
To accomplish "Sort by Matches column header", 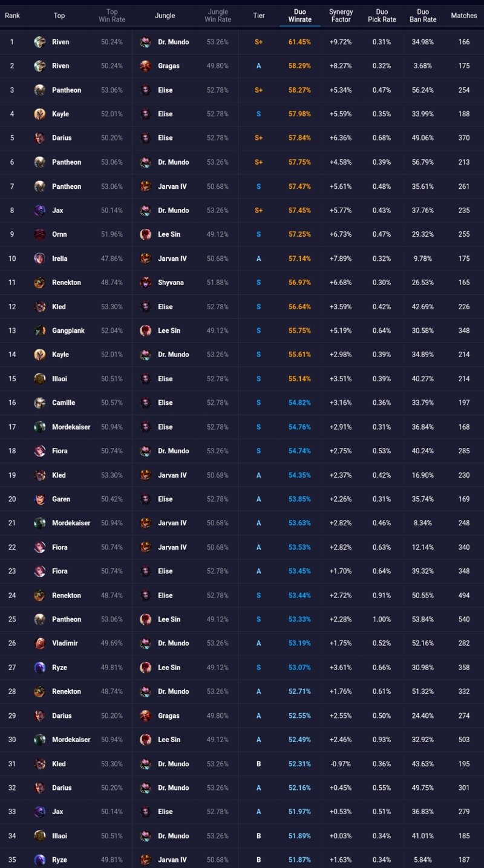I will (464, 16).
